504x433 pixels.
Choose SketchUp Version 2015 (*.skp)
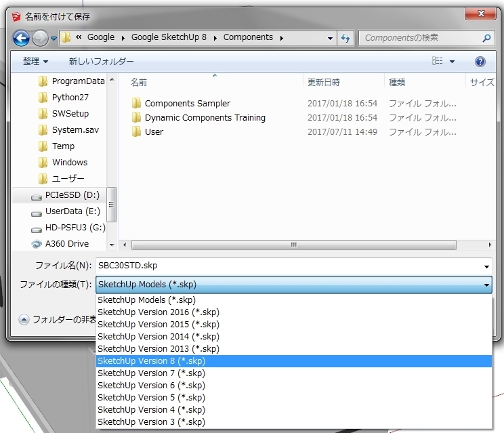pyautogui.click(x=294, y=325)
